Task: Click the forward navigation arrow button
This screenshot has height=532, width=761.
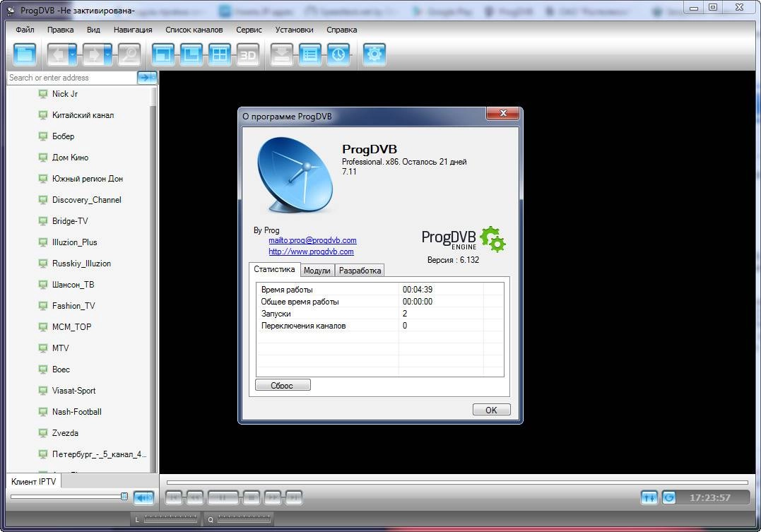Action: (93, 54)
